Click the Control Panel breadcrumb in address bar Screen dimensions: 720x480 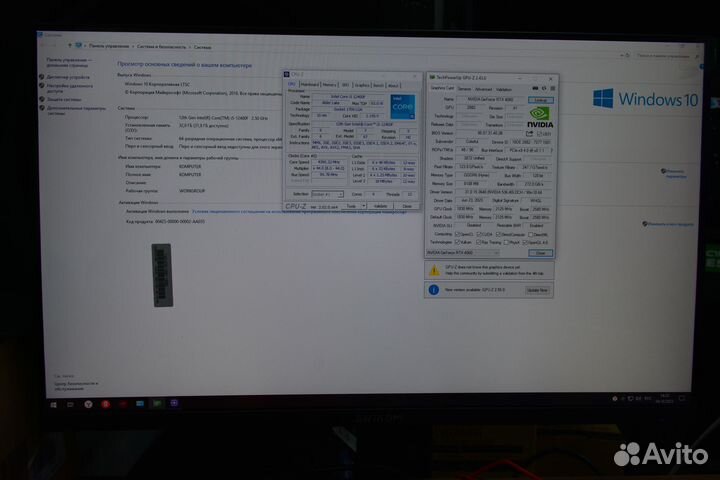109,46
